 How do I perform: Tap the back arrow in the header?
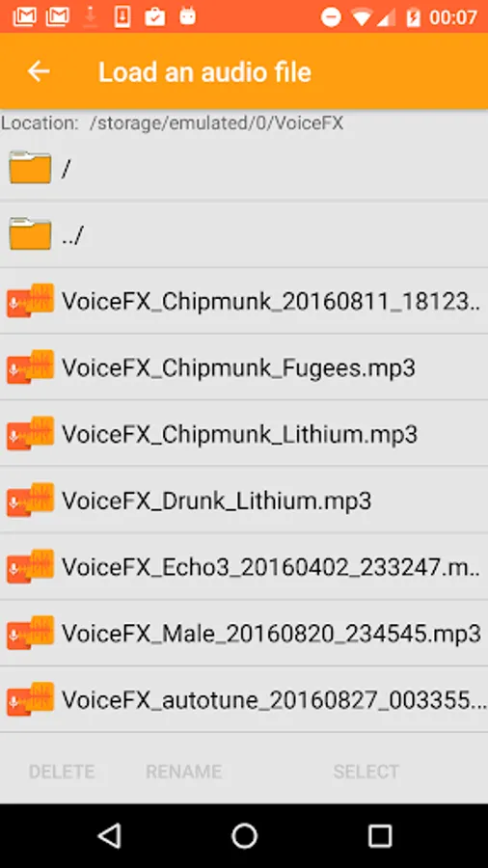39,71
